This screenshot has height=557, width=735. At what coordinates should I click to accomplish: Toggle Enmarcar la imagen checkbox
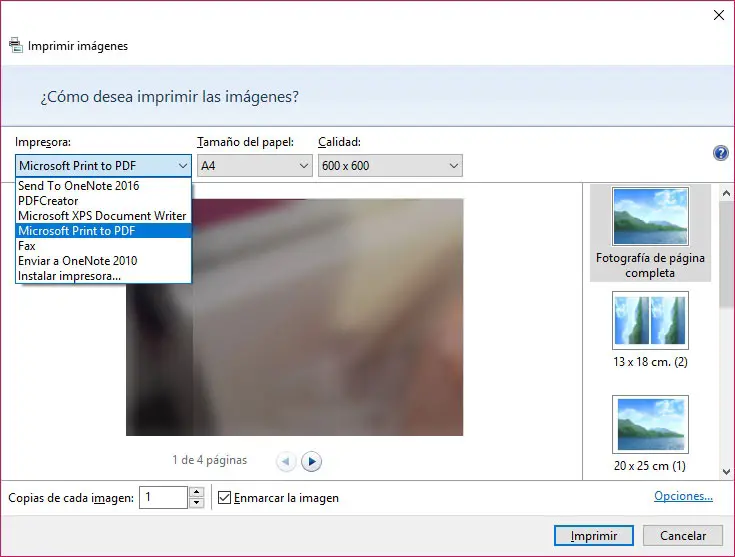pyautogui.click(x=225, y=497)
